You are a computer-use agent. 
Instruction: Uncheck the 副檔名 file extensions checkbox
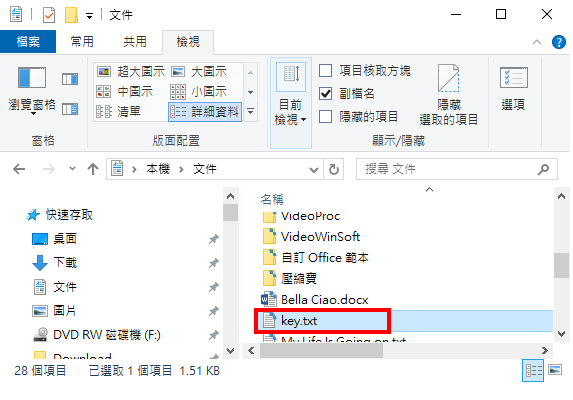click(325, 94)
